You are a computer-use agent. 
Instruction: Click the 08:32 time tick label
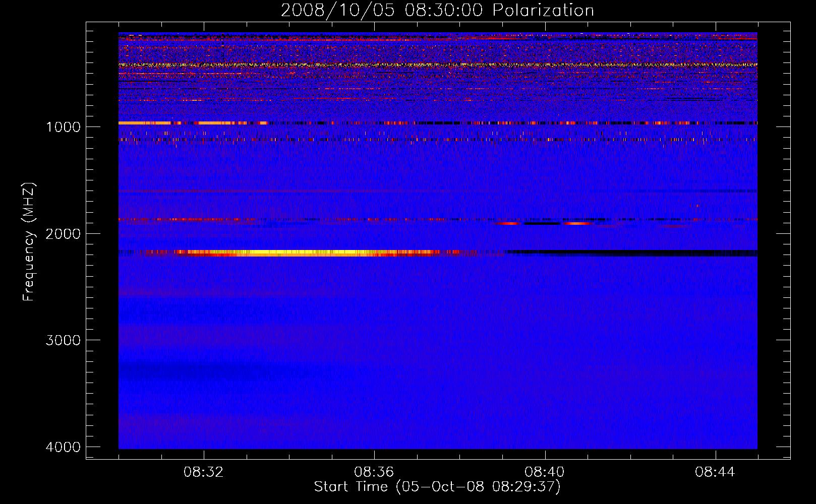204,472
